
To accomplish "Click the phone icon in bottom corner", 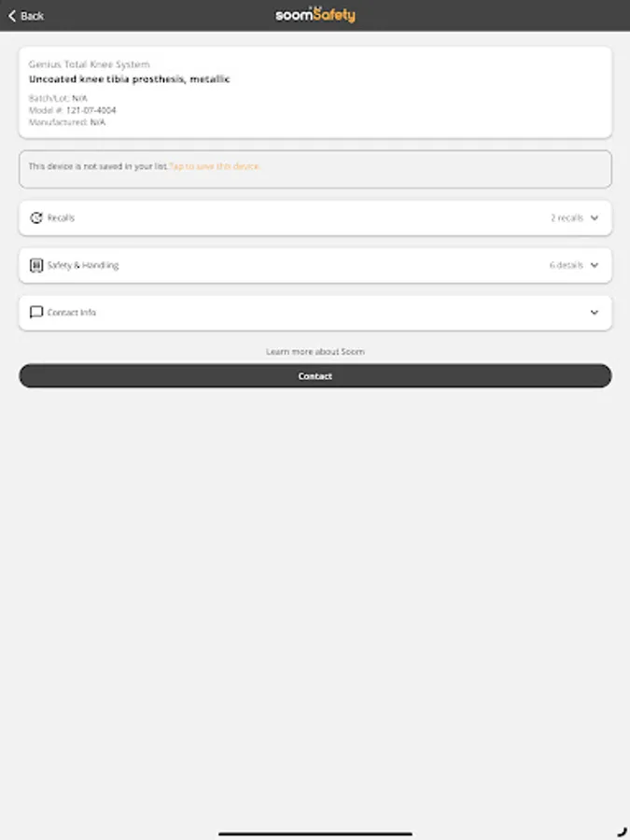I will point(622,832).
